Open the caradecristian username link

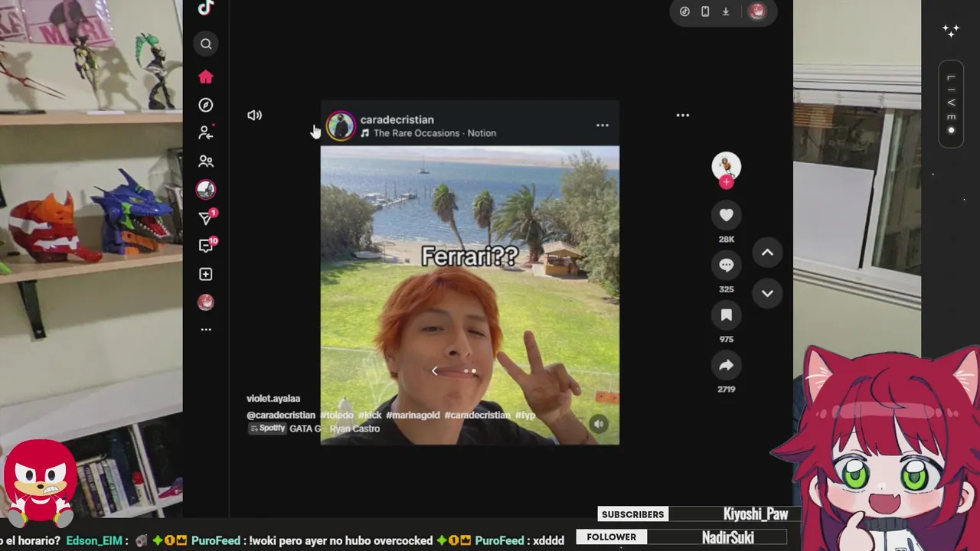pos(397,119)
